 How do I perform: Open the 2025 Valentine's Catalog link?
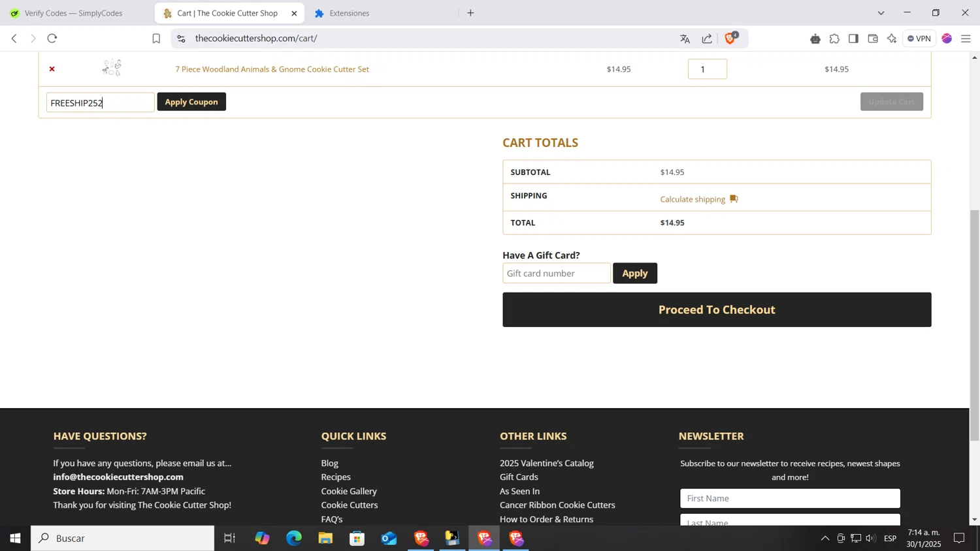[547, 463]
